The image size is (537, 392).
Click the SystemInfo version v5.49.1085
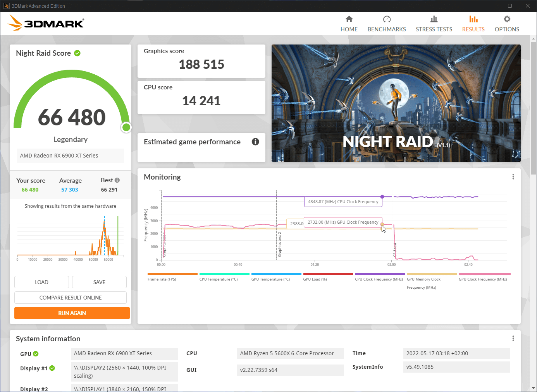pos(456,367)
